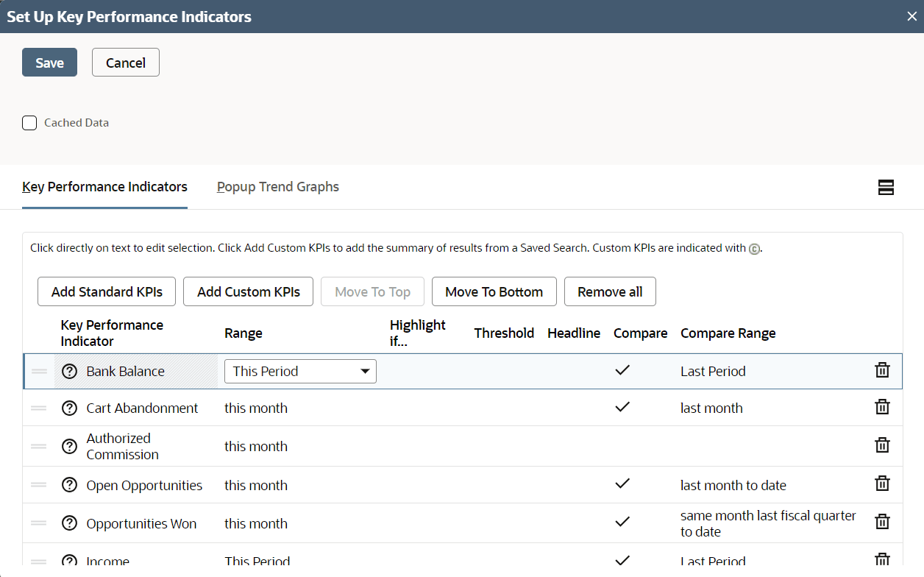Screen dimensions: 924x577
Task: Select the Key Performance Indicators tab
Action: (x=104, y=186)
